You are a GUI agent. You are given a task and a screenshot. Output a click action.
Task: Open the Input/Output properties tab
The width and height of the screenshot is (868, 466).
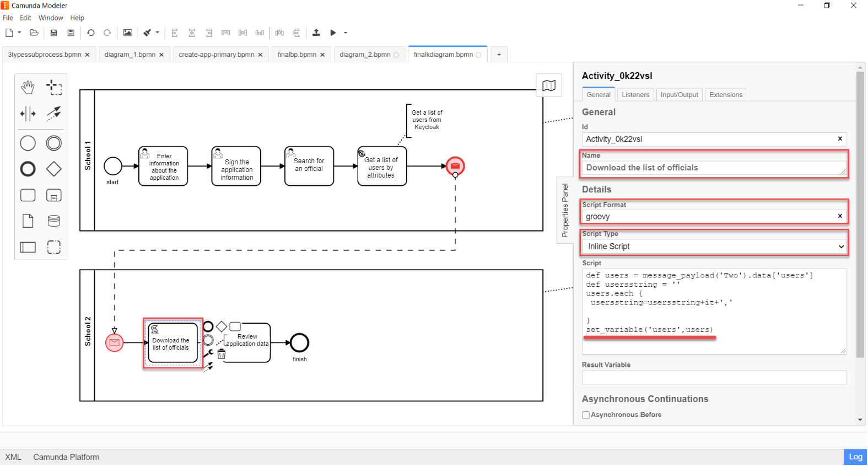click(679, 95)
